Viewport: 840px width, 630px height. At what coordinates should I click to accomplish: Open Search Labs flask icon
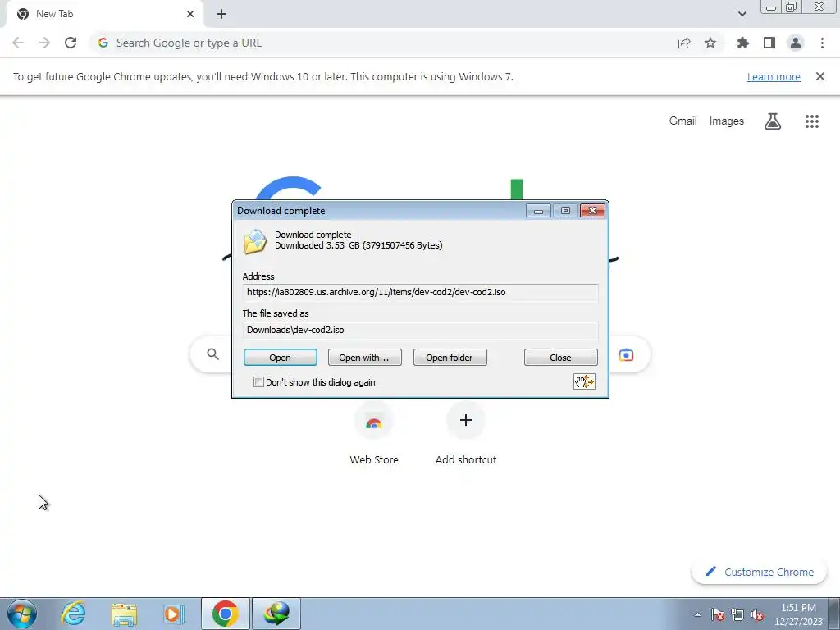(x=773, y=121)
